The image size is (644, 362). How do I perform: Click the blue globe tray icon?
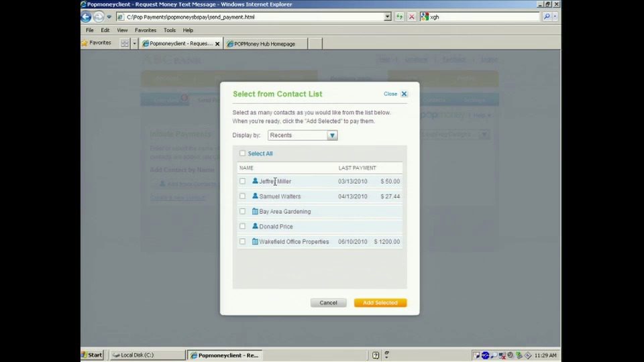485,355
